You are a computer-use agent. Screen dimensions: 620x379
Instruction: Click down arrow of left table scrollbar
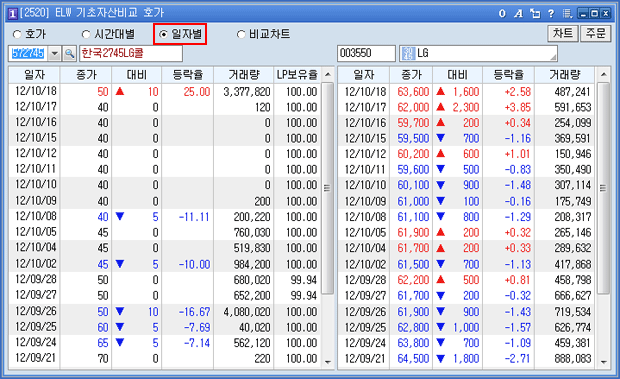click(x=327, y=362)
